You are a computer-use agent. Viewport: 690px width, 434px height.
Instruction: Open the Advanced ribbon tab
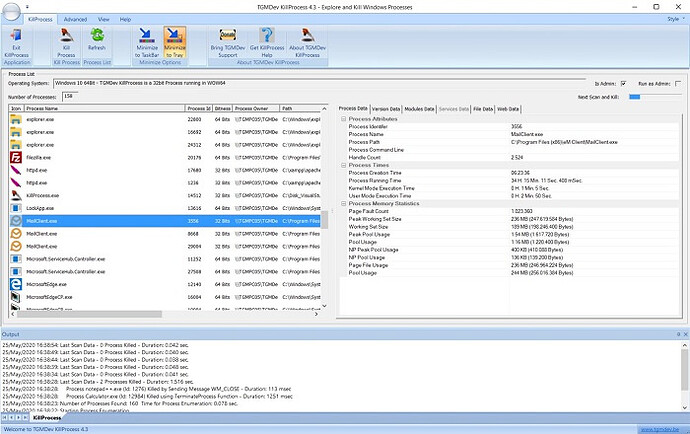click(75, 19)
